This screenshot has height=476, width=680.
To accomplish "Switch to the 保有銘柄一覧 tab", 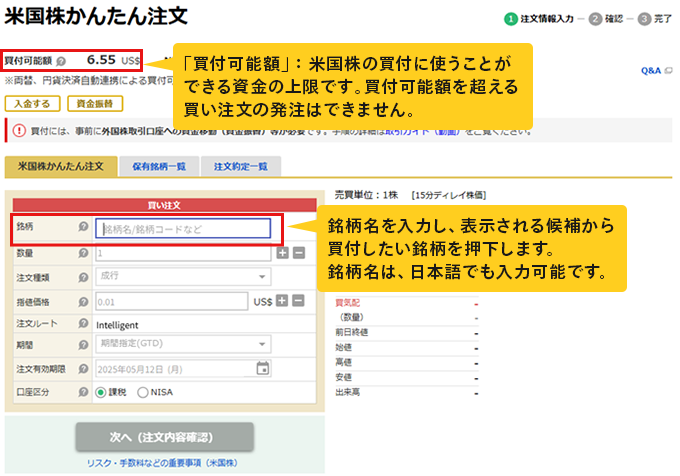I will click(158, 166).
